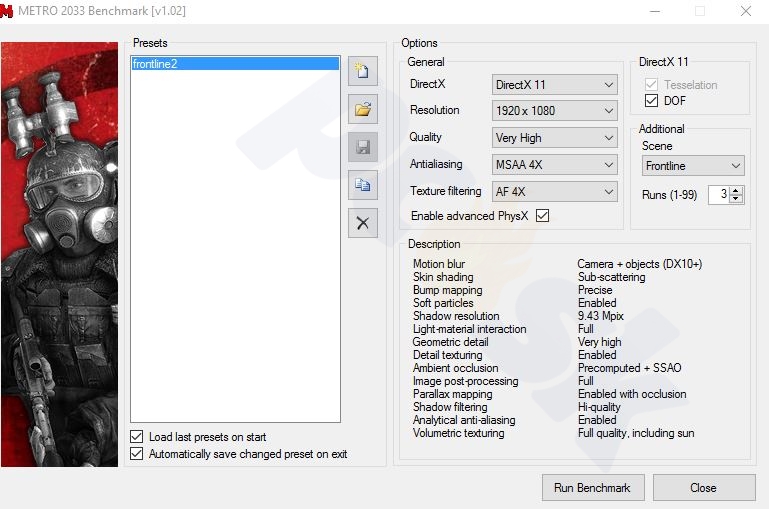
Task: Open the Scene dropdown showing Frontline
Action: [x=693, y=166]
